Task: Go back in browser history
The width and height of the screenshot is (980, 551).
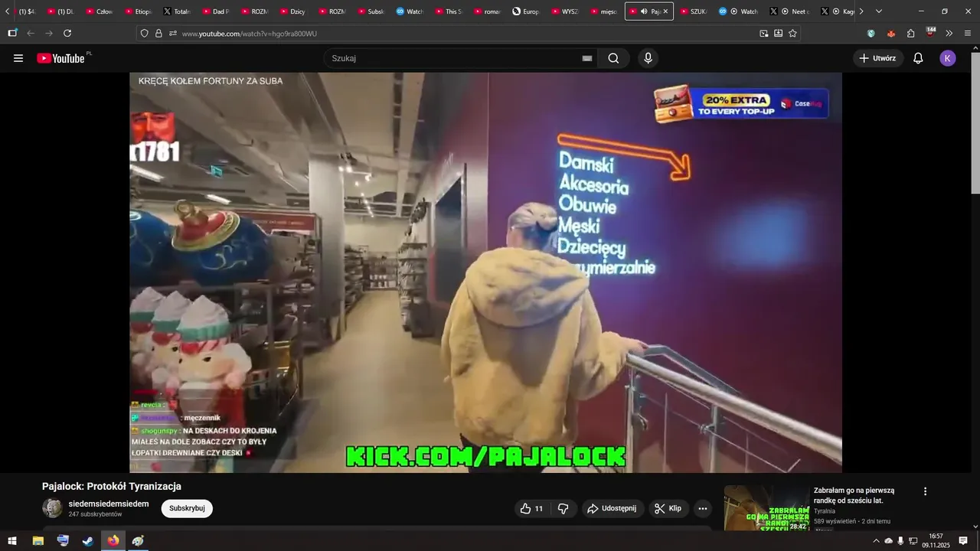Action: [31, 34]
